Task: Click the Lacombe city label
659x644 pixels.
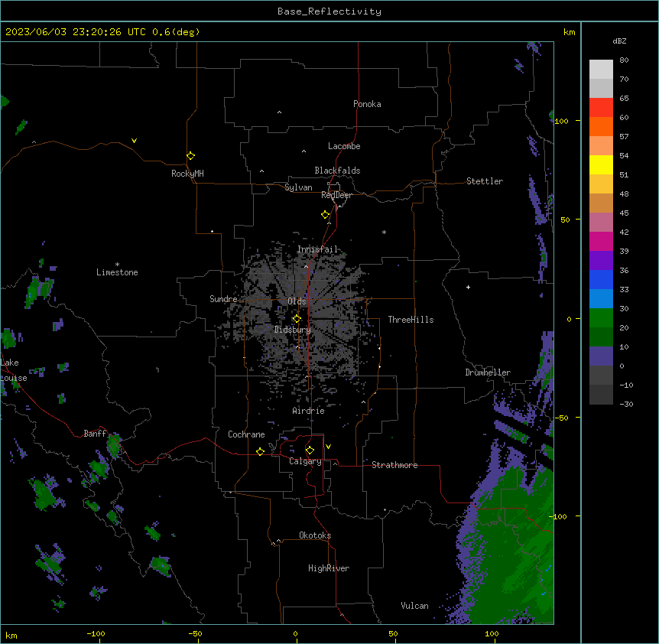Action: tap(344, 146)
